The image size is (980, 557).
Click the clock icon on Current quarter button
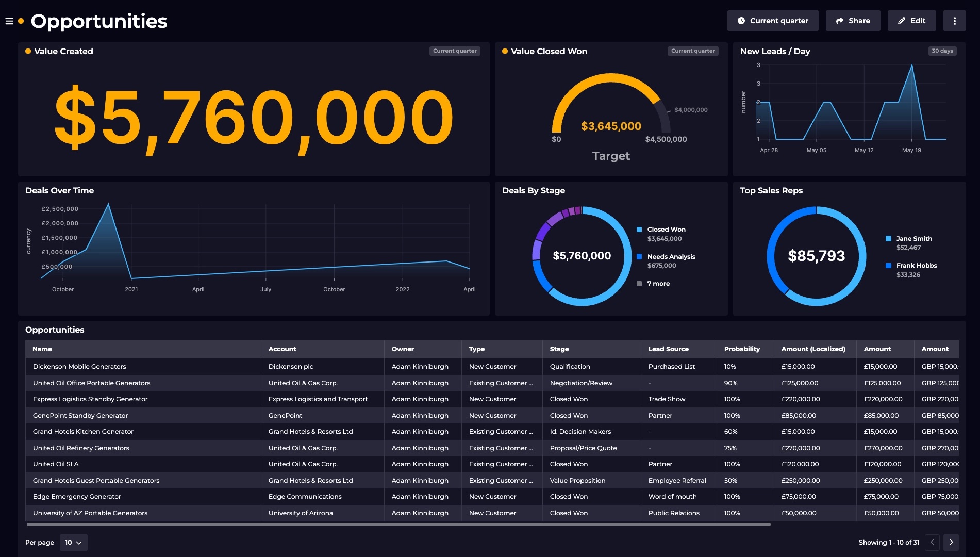pyautogui.click(x=741, y=21)
